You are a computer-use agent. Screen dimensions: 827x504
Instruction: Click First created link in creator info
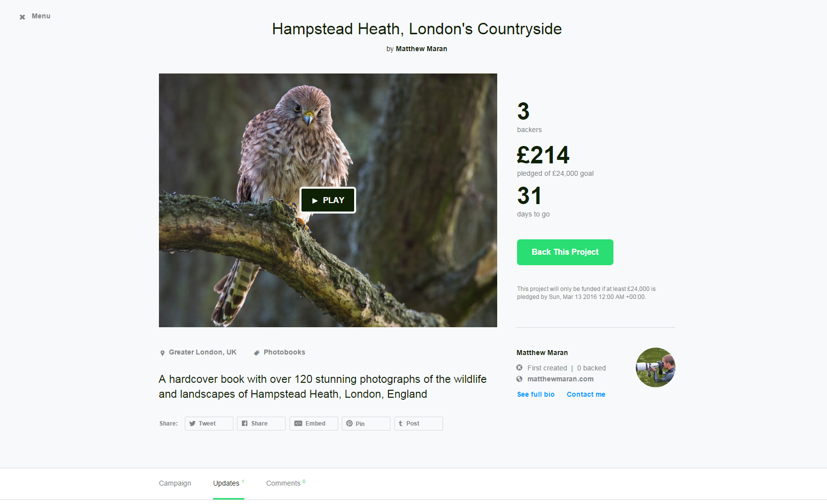pyautogui.click(x=547, y=368)
